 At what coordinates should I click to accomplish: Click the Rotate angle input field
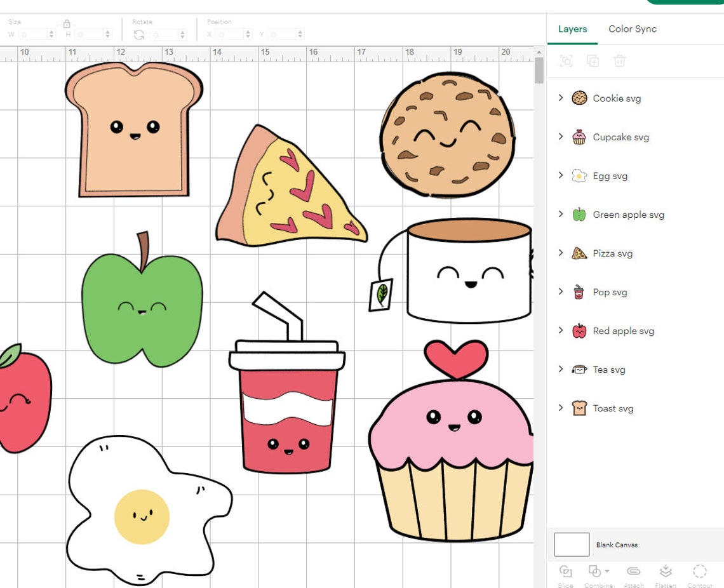tap(164, 35)
